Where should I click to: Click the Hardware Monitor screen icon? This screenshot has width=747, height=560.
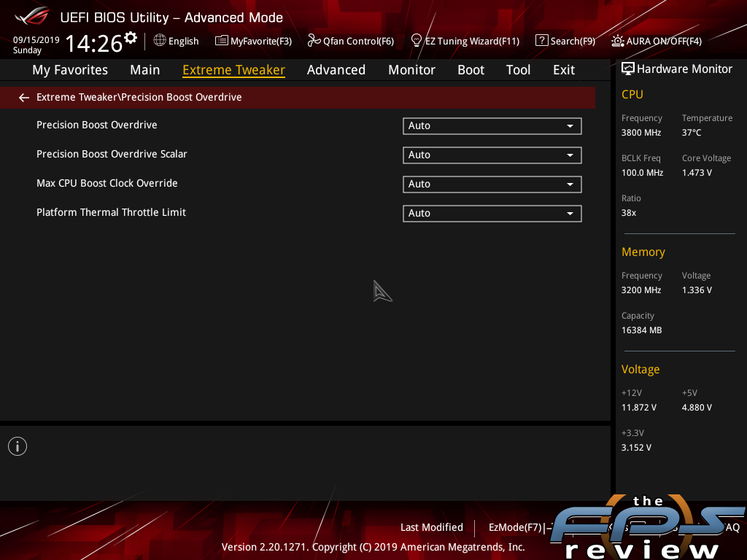[628, 69]
